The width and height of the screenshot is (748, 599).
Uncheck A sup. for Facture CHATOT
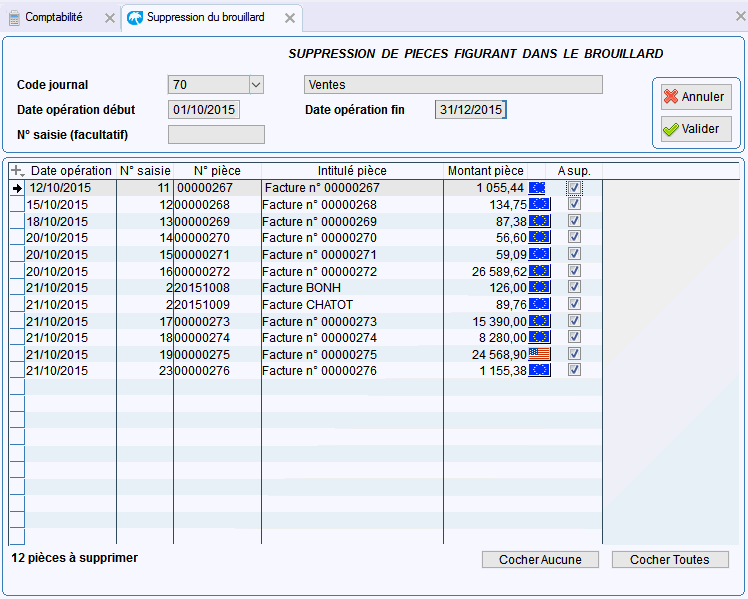pyautogui.click(x=574, y=304)
